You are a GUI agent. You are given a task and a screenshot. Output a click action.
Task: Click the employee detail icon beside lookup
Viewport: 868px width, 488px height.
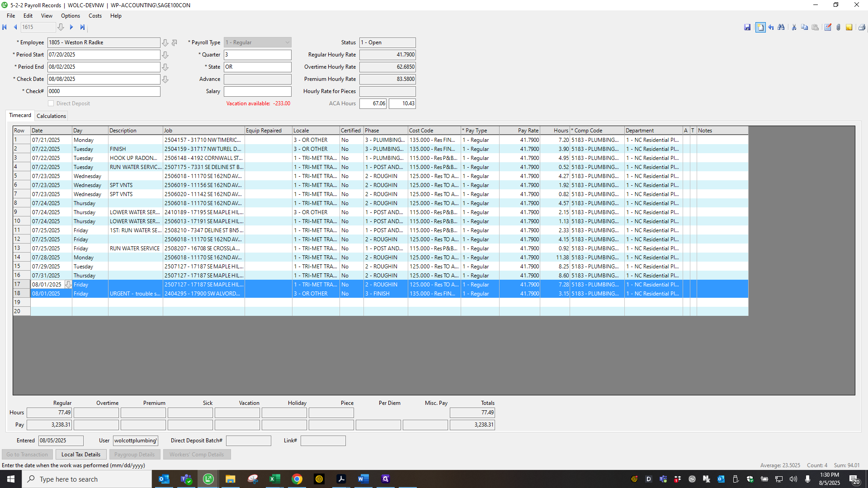click(x=175, y=42)
